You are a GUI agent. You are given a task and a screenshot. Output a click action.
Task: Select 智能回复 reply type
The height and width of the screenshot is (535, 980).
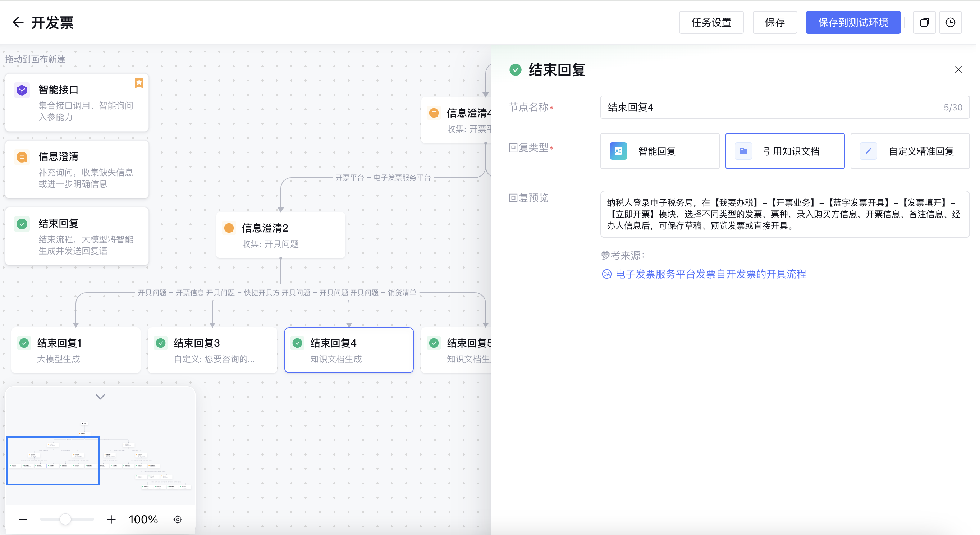pyautogui.click(x=659, y=151)
